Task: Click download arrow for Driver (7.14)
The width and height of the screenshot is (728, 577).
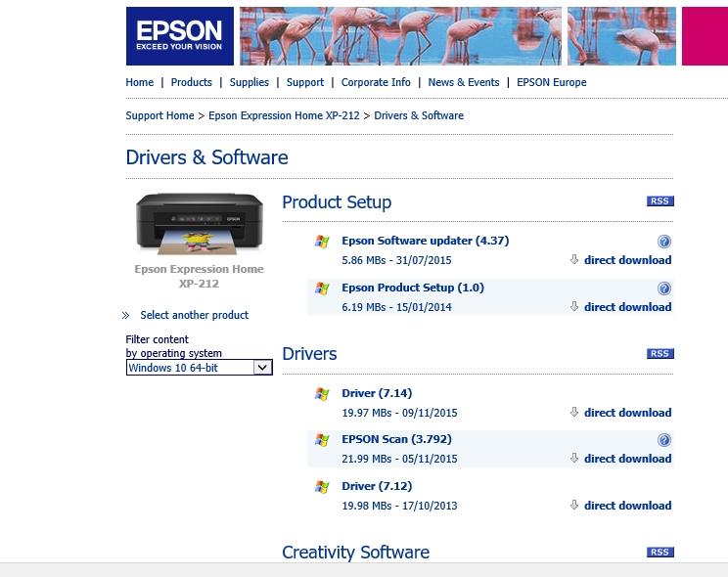Action: click(574, 412)
